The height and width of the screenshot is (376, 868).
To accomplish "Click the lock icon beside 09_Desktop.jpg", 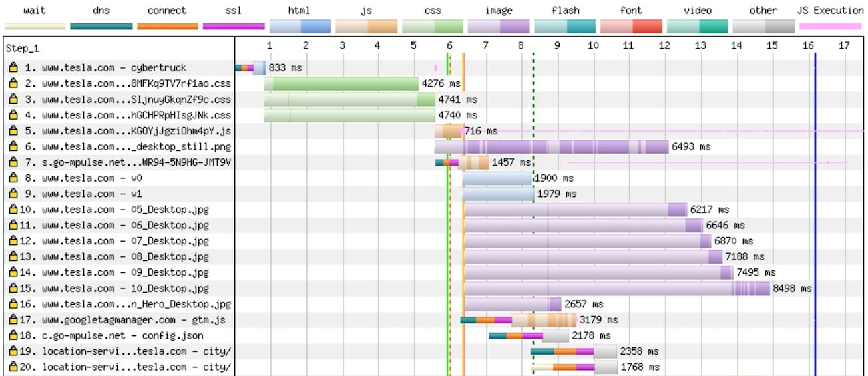I will (x=13, y=272).
